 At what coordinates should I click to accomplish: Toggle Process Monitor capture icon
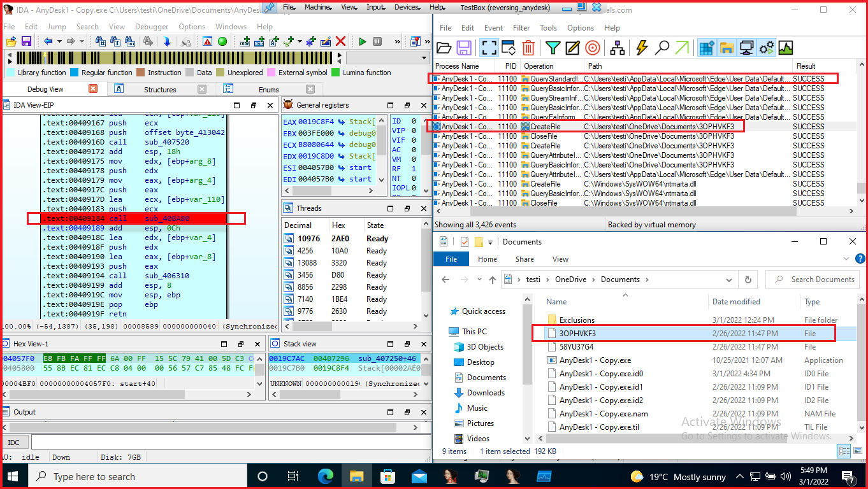[x=489, y=48]
